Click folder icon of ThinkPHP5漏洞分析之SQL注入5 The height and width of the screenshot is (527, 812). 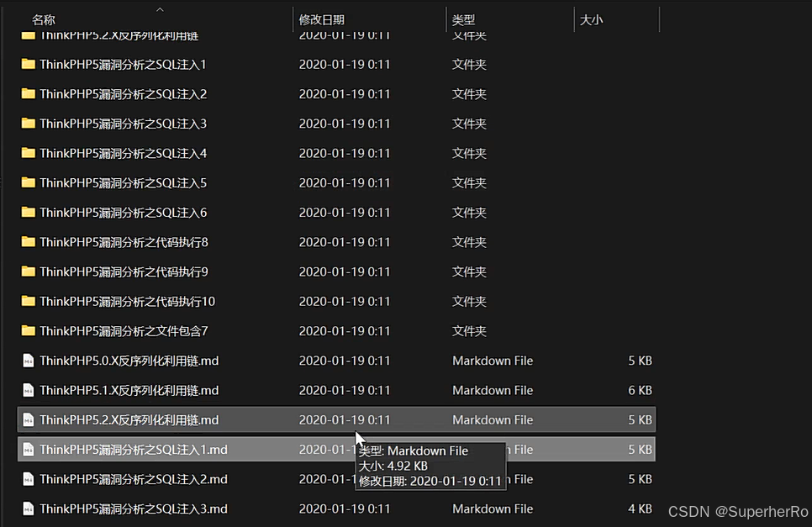(x=29, y=182)
